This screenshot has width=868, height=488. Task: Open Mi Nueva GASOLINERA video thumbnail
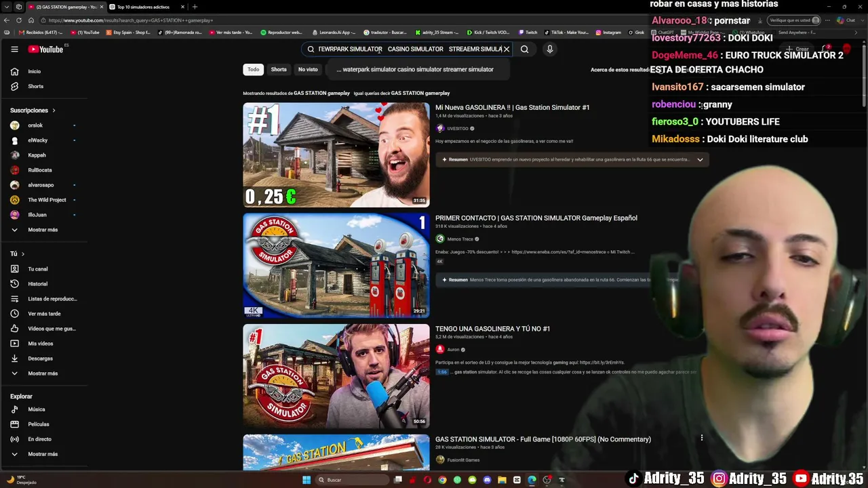(x=336, y=155)
